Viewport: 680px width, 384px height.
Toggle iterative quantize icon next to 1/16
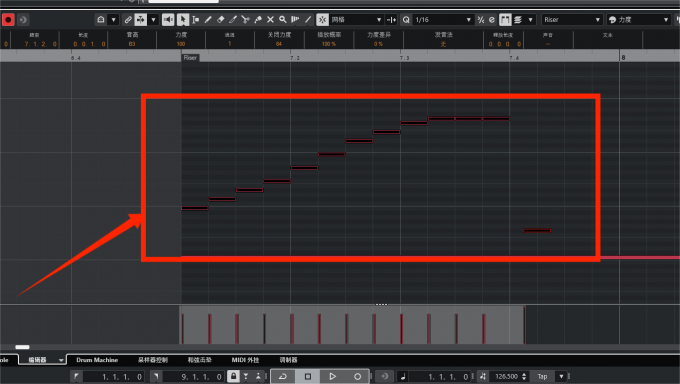[481, 20]
